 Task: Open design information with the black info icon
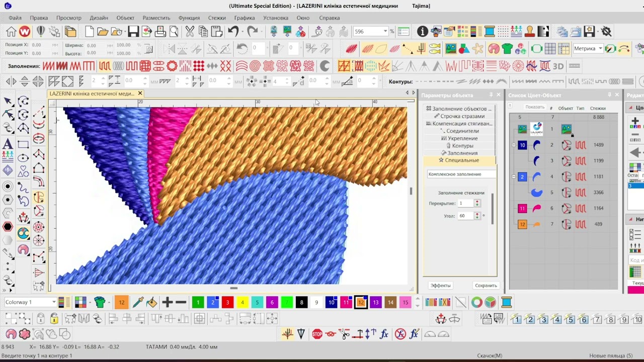pyautogui.click(x=423, y=32)
